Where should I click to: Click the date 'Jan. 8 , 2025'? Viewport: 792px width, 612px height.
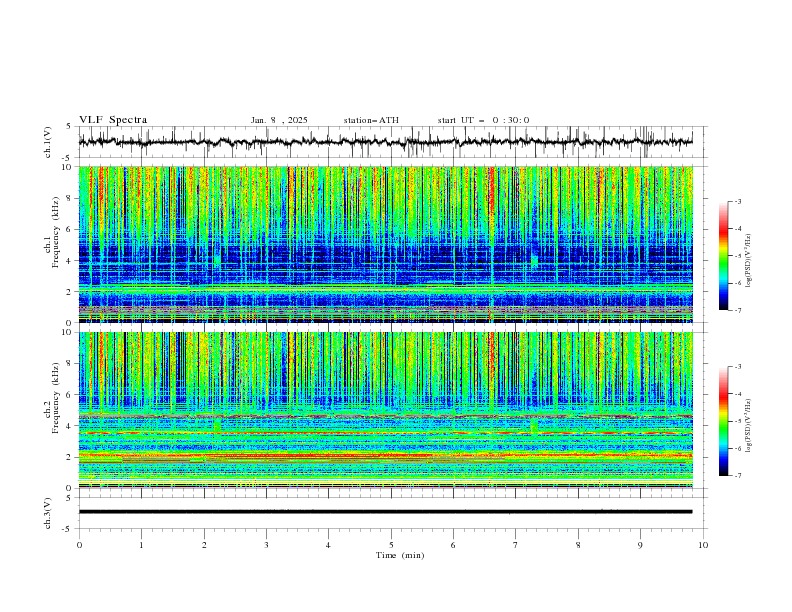279,120
